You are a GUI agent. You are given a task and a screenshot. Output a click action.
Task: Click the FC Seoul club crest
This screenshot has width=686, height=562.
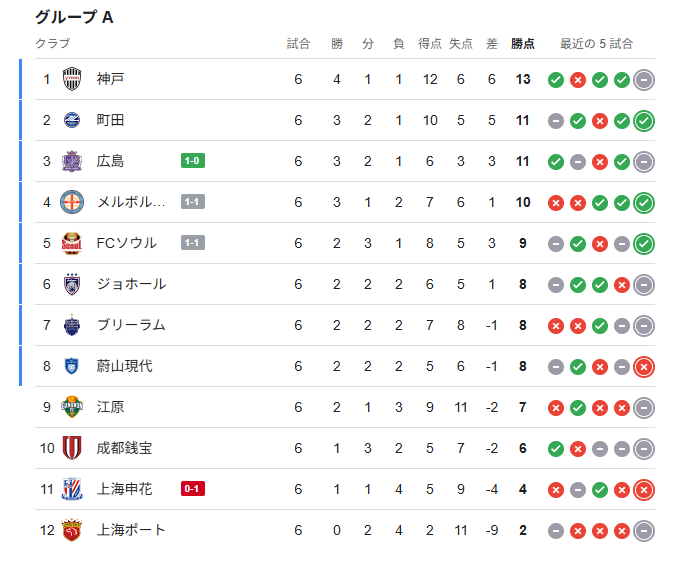pos(73,244)
